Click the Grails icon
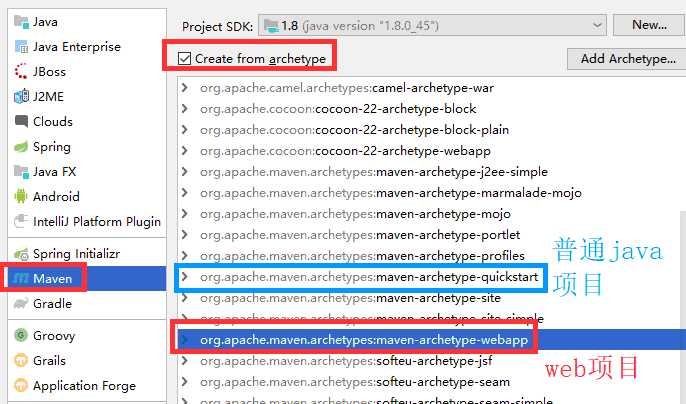The width and height of the screenshot is (686, 404). coord(21,360)
